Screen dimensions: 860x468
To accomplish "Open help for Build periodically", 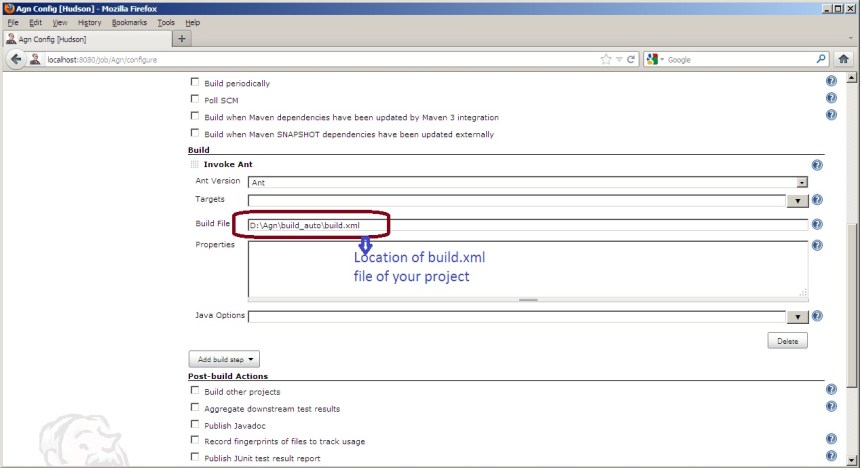I will coord(831,81).
